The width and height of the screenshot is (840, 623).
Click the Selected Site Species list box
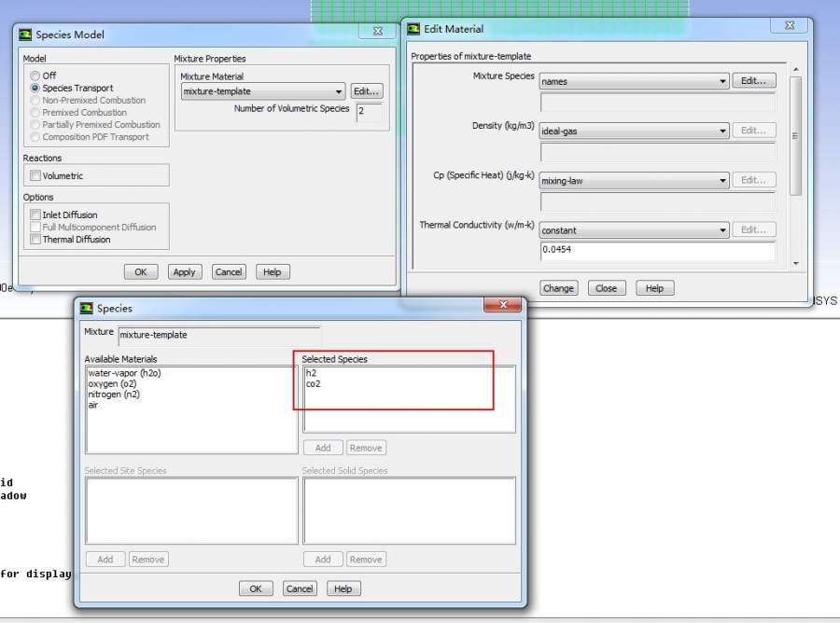pyautogui.click(x=191, y=510)
